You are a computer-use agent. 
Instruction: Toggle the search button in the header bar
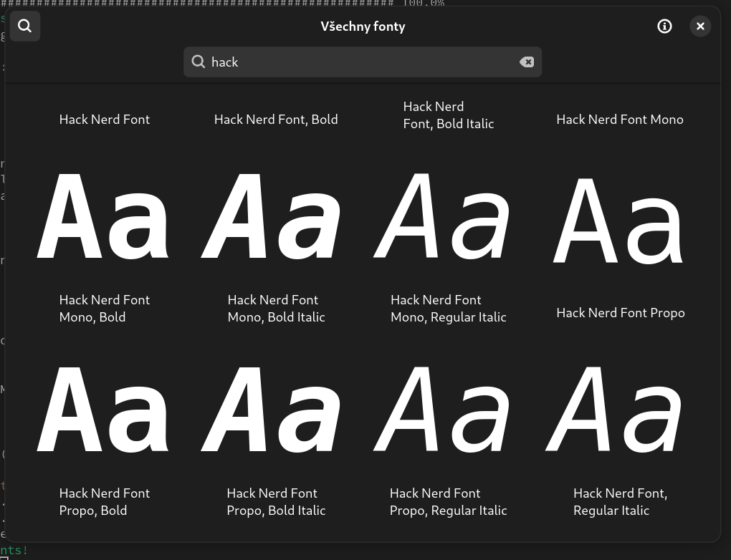coord(25,26)
